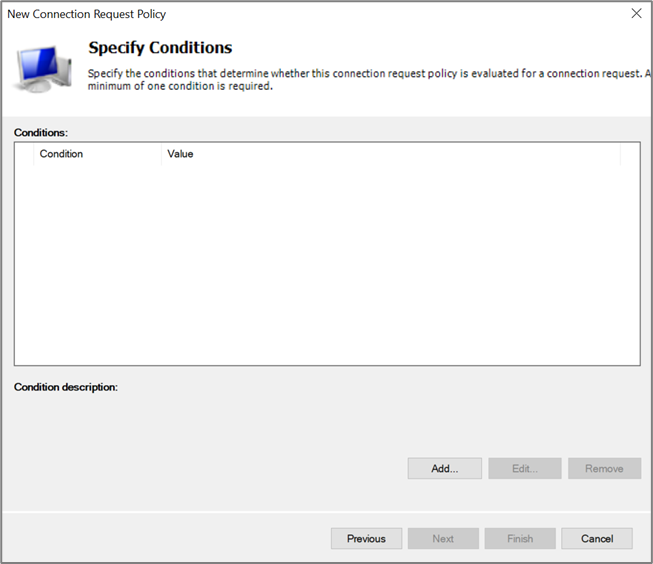Click the Add... button
653x564 pixels.
(x=444, y=468)
